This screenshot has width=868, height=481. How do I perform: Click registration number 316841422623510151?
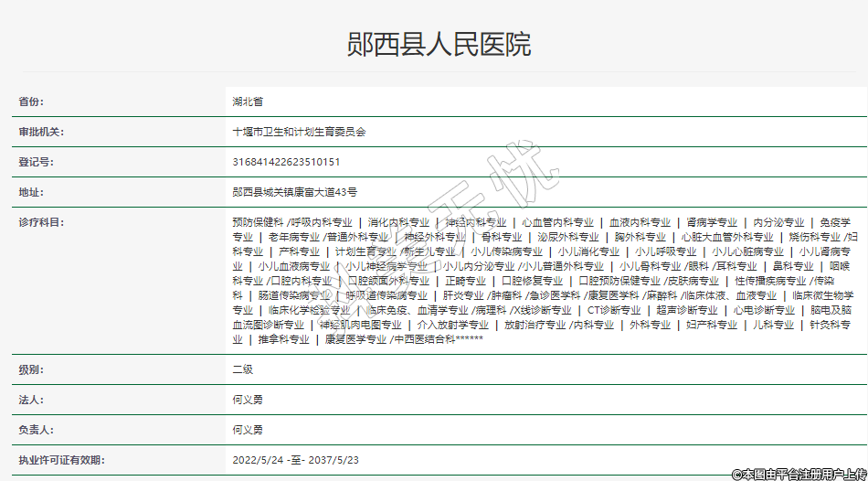[286, 162]
